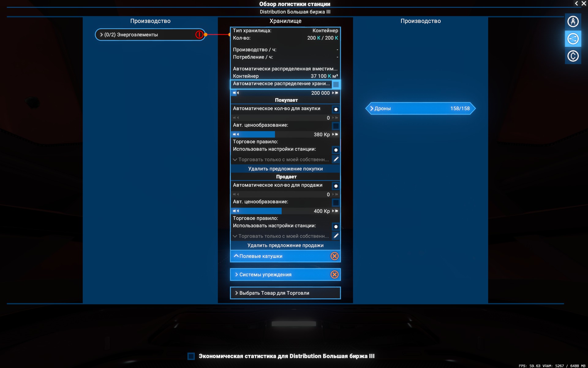Viewport: 588px width, 368px height.
Task: Click Удалить предложение продажи button
Action: 285,245
